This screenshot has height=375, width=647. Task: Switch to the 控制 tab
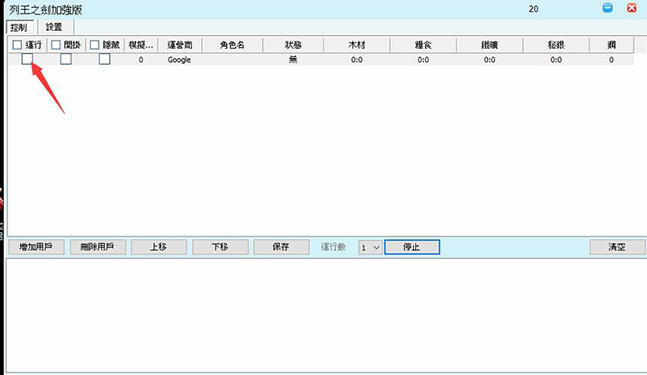[19, 27]
